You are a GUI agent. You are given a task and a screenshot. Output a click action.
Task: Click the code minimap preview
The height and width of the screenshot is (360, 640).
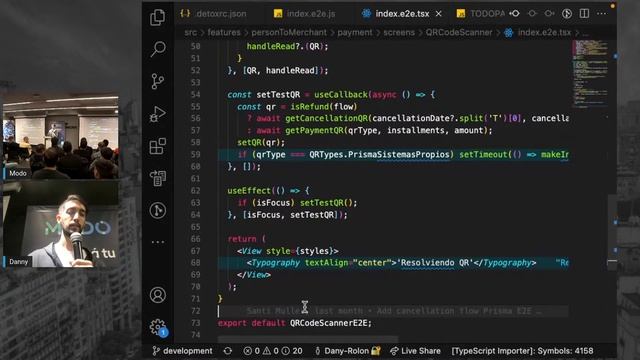click(x=590, y=73)
